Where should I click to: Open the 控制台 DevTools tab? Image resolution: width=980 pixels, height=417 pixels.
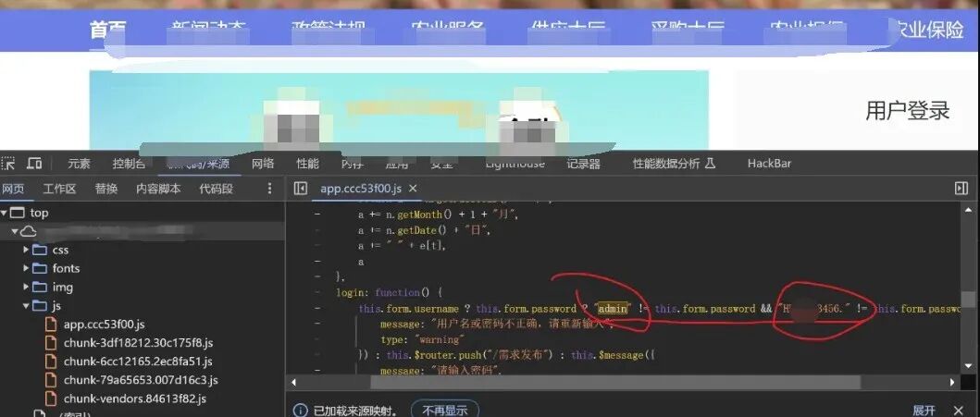pos(129,164)
